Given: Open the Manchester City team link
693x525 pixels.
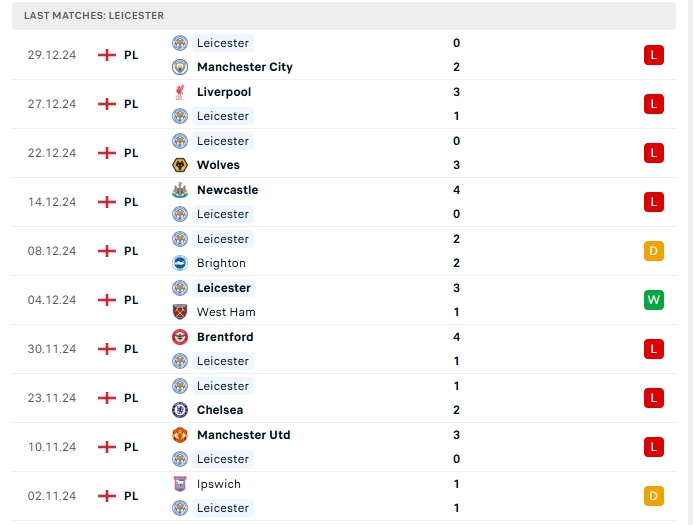Looking at the screenshot, I should [244, 67].
